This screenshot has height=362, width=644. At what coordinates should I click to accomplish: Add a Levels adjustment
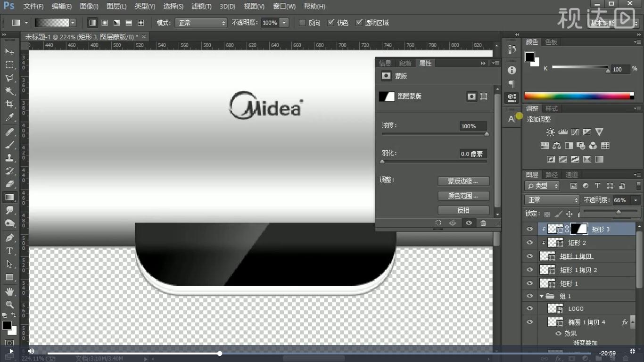point(562,132)
